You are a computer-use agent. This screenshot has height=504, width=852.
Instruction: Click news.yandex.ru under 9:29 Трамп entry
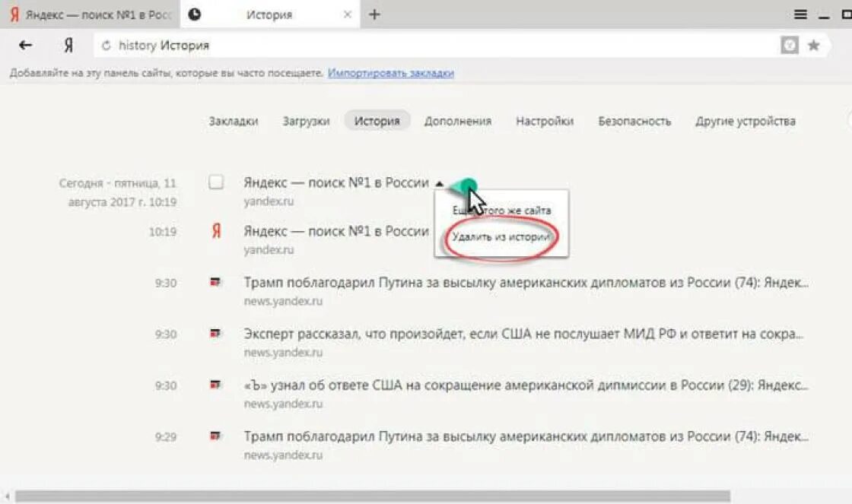(x=283, y=455)
